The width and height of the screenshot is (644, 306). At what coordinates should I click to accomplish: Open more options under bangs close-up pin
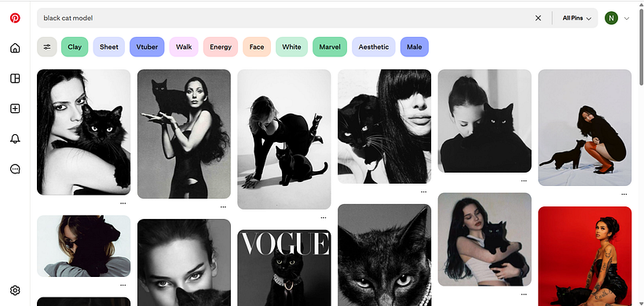click(424, 191)
